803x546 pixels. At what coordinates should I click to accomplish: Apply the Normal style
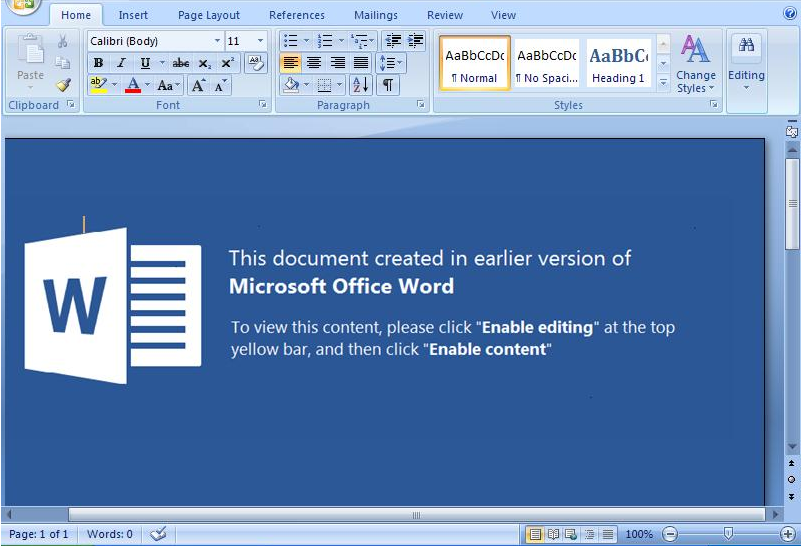point(475,63)
